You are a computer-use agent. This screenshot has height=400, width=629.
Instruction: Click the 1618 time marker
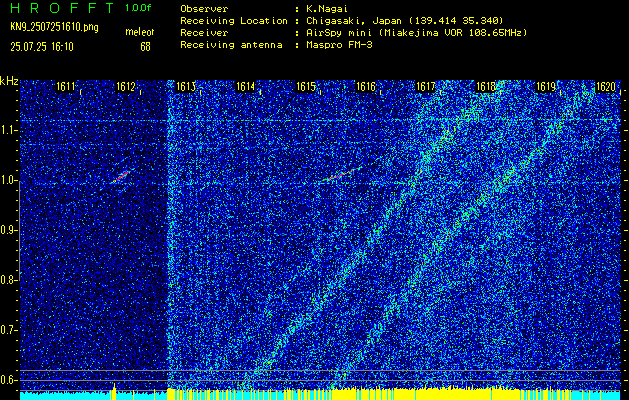pos(486,86)
